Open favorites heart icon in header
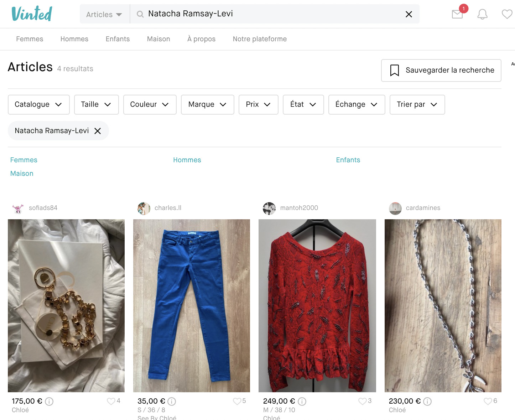 (x=507, y=14)
